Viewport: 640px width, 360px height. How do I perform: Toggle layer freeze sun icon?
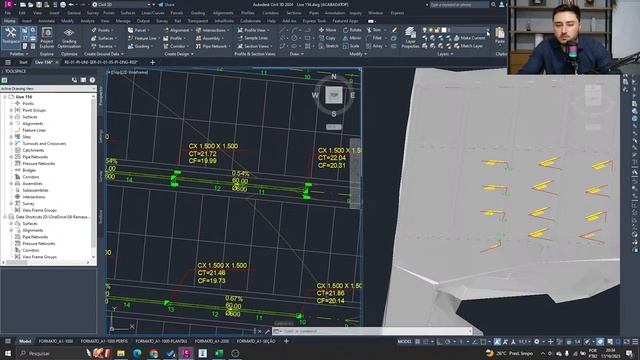(431, 30)
